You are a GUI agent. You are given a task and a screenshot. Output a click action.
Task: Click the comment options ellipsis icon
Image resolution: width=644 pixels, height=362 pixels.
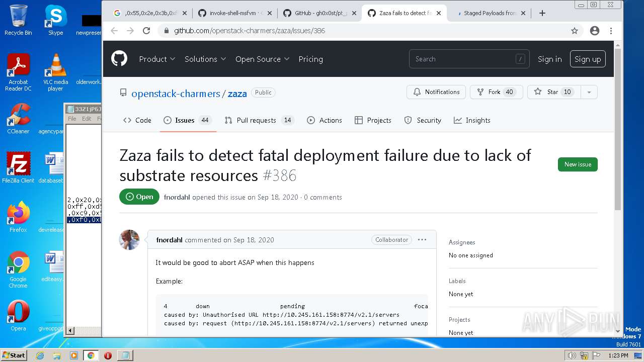click(x=422, y=240)
